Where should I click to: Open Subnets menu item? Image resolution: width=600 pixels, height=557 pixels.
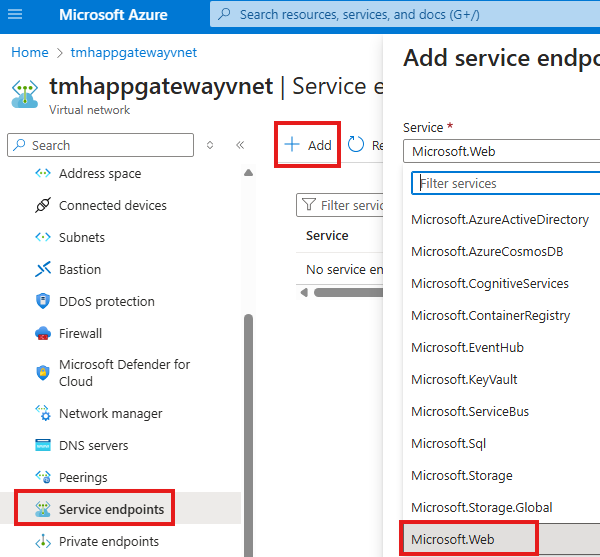coord(82,238)
